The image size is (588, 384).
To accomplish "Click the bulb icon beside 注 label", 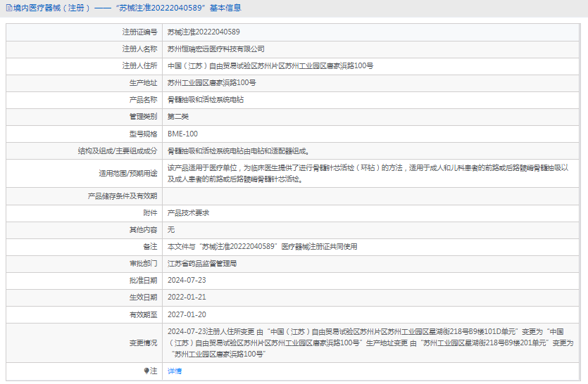I will pyautogui.click(x=146, y=371).
